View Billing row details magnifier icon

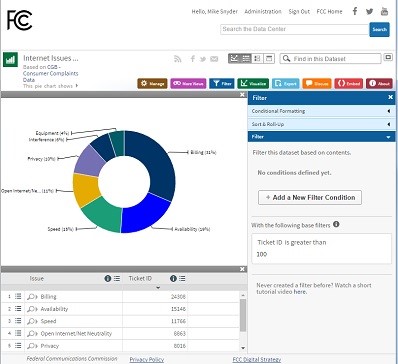click(32, 297)
